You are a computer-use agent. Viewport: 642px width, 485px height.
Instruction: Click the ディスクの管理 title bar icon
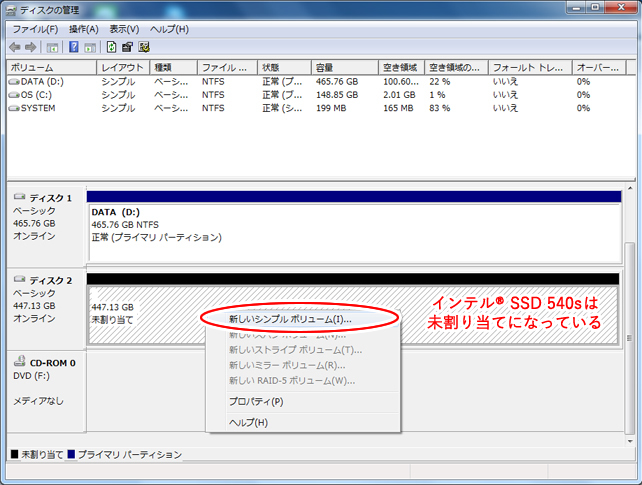coord(11,10)
